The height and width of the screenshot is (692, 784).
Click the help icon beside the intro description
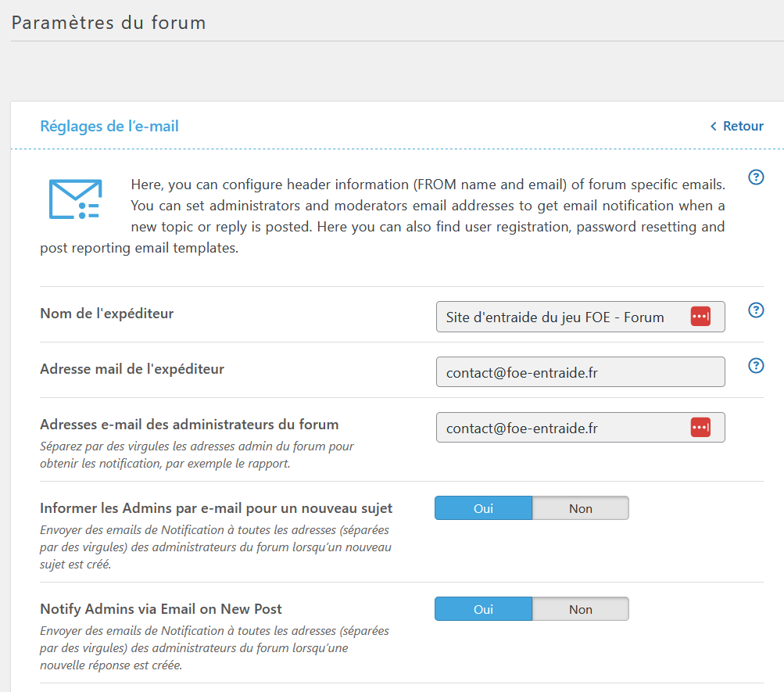(756, 177)
